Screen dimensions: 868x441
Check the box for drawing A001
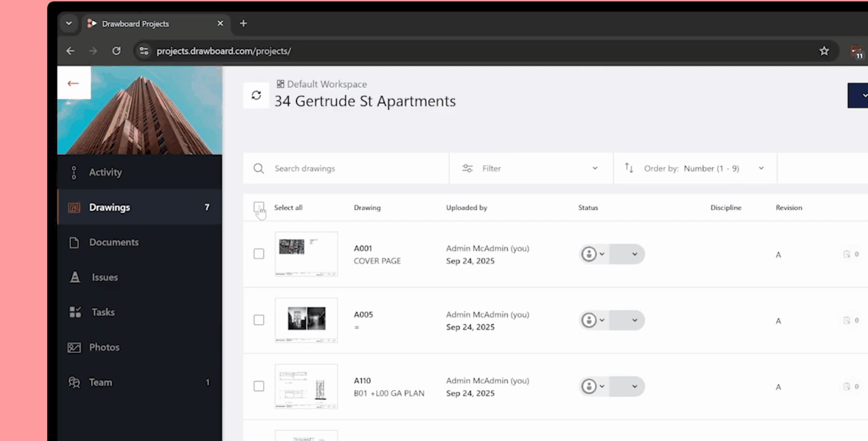[259, 254]
